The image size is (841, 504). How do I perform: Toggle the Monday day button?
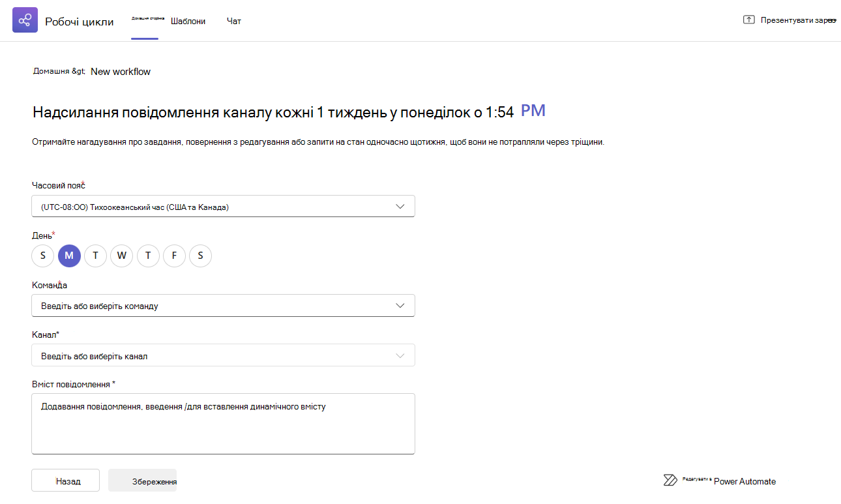pyautogui.click(x=69, y=256)
